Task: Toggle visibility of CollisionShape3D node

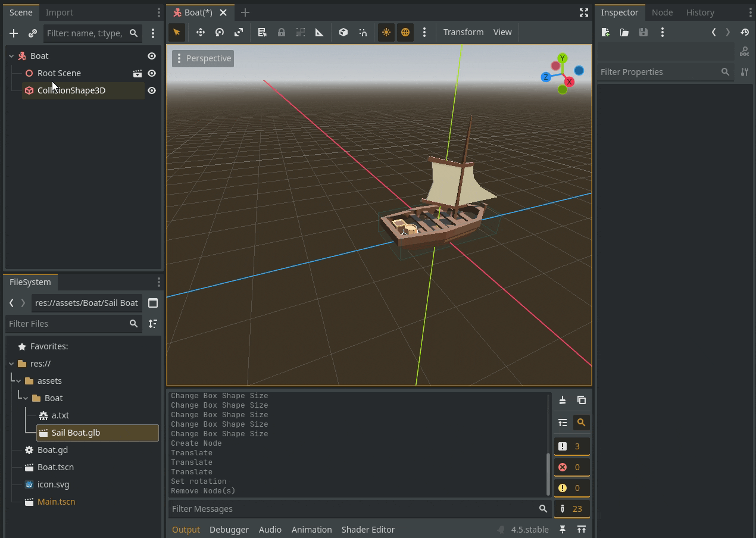Action: pyautogui.click(x=152, y=90)
